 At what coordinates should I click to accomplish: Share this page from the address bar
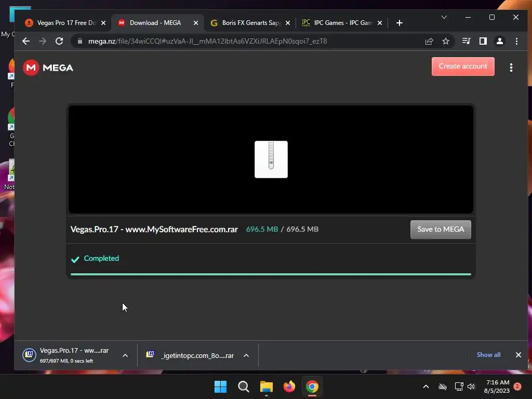coord(429,41)
